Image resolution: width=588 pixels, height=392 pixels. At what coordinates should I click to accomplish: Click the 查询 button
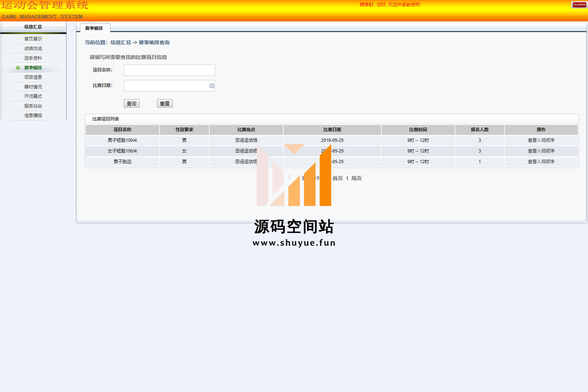(x=132, y=104)
